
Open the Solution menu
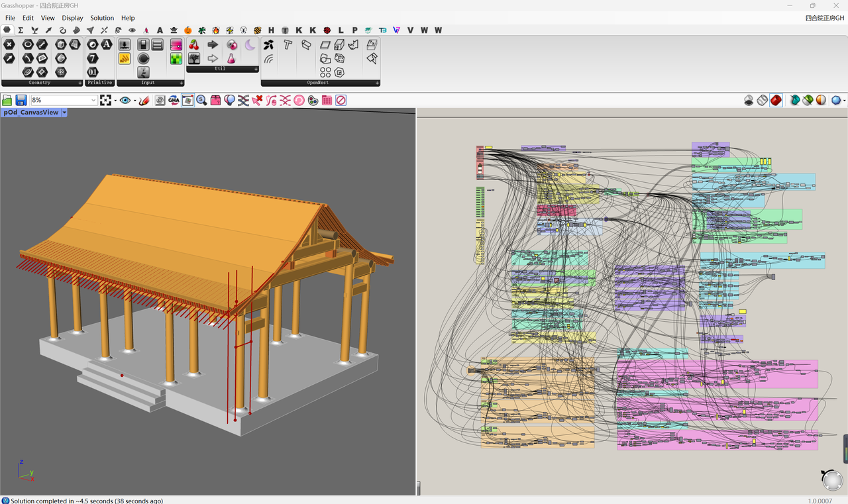click(x=102, y=18)
